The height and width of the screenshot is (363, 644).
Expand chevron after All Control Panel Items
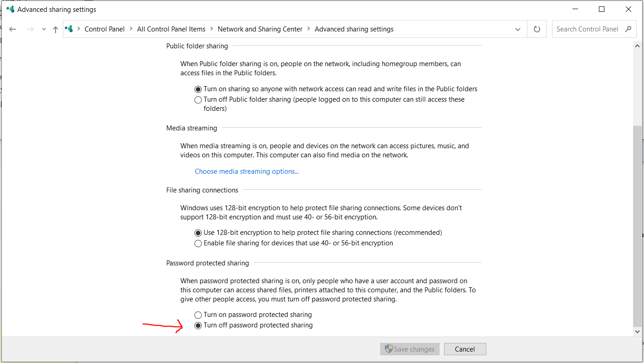point(211,29)
